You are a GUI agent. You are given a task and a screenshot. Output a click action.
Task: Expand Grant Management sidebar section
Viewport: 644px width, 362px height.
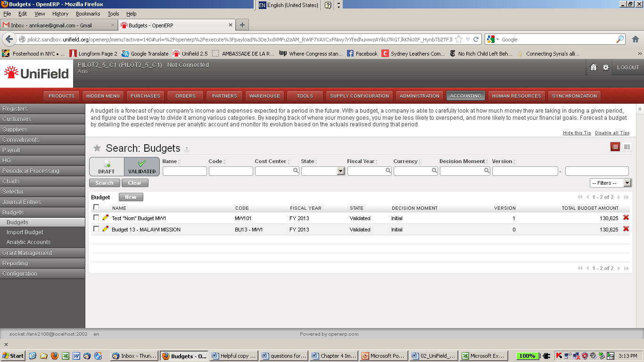click(27, 253)
